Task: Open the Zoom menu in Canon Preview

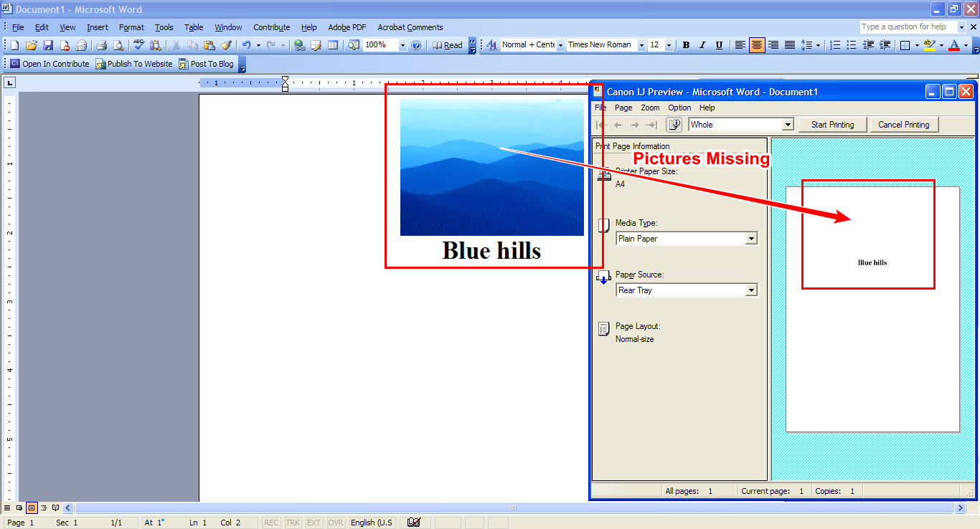Action: tap(650, 108)
